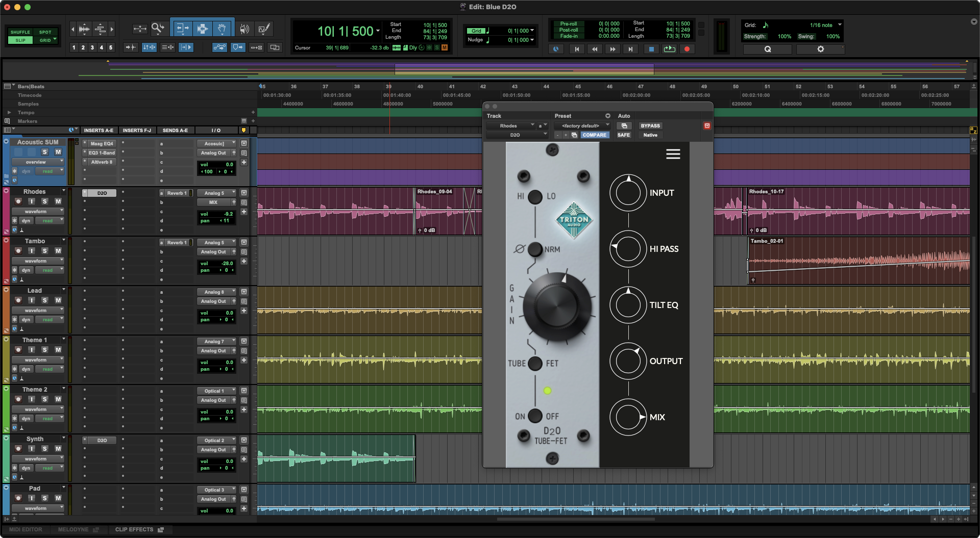Screen dimensions: 980x538
Task: Click the Fast Forward transport button
Action: point(612,49)
